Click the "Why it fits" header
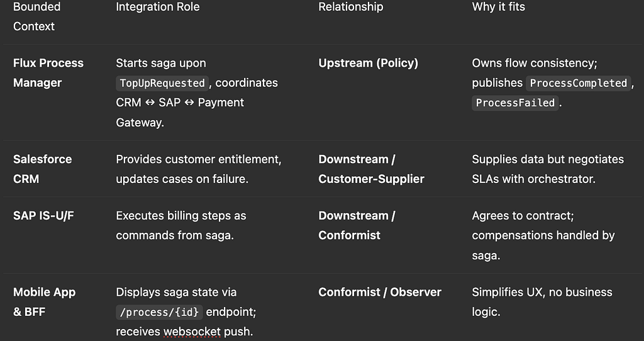Viewport: 644px width, 341px height. click(x=498, y=7)
